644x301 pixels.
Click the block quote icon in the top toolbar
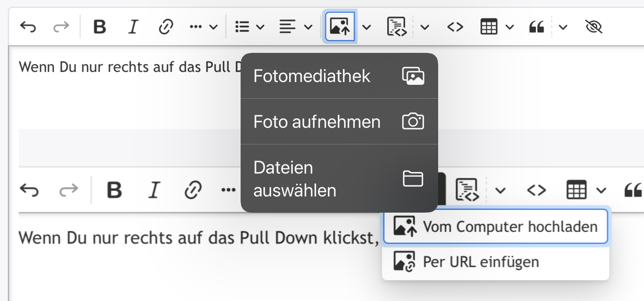537,27
